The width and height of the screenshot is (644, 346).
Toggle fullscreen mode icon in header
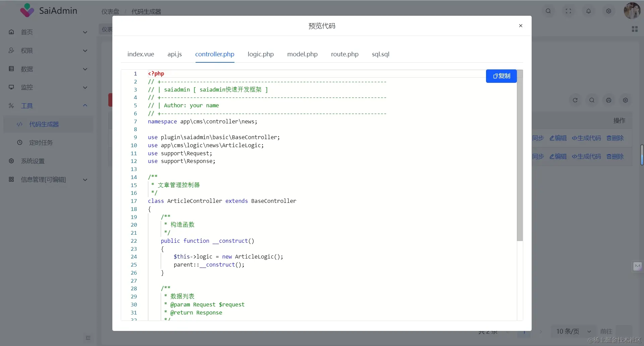pyautogui.click(x=568, y=11)
